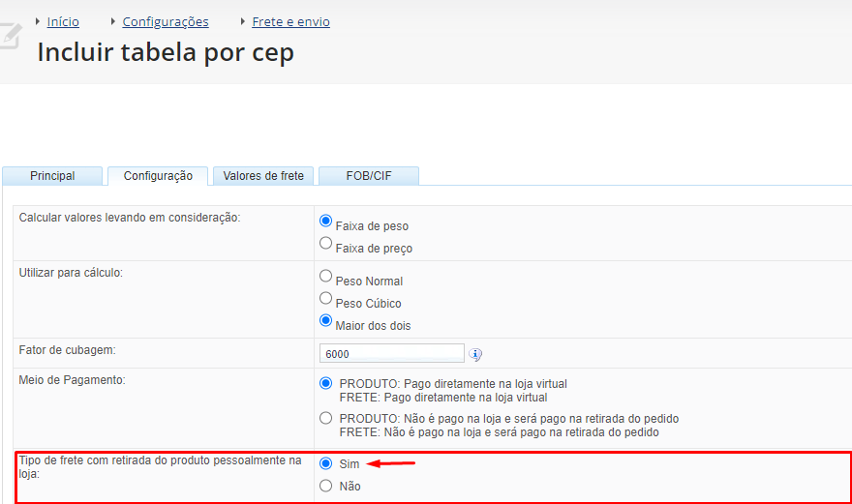
Task: Click the arrow before Frete e envio breadcrumb
Action: click(243, 21)
